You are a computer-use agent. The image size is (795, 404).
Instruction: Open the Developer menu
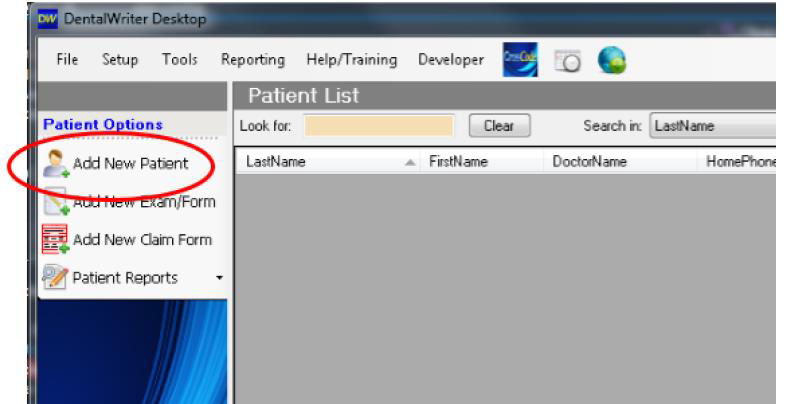[x=451, y=59]
